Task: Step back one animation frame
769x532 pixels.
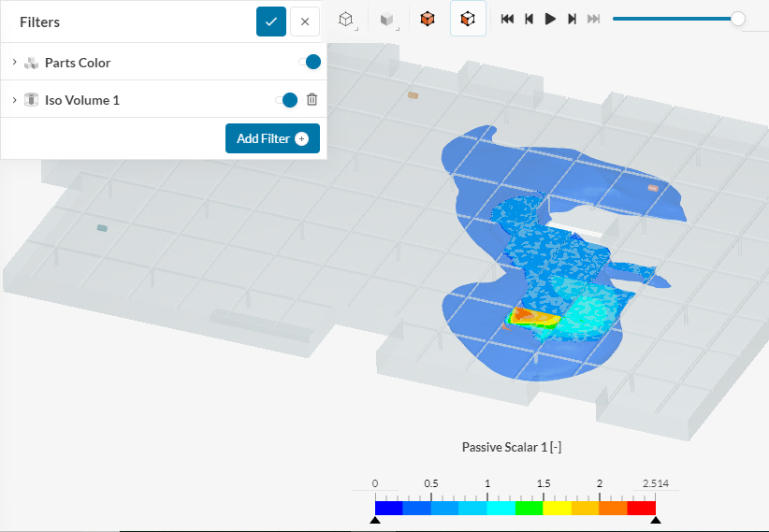Action: tap(529, 19)
